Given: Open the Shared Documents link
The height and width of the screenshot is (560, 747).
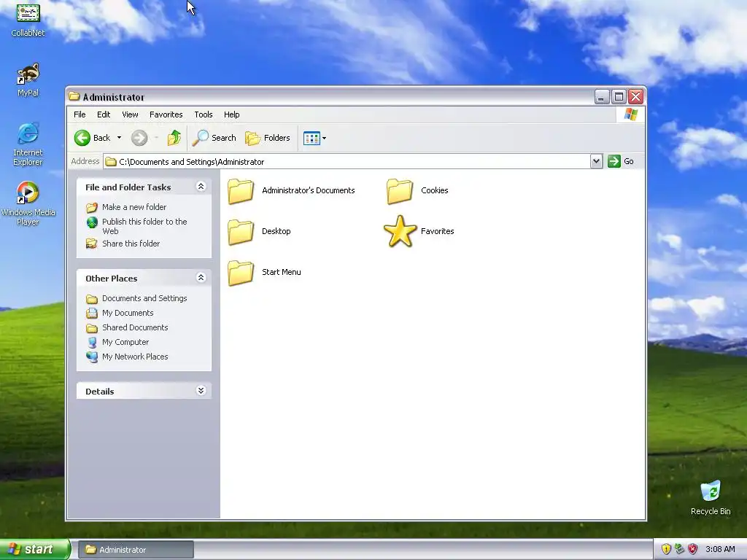Looking at the screenshot, I should [x=135, y=327].
